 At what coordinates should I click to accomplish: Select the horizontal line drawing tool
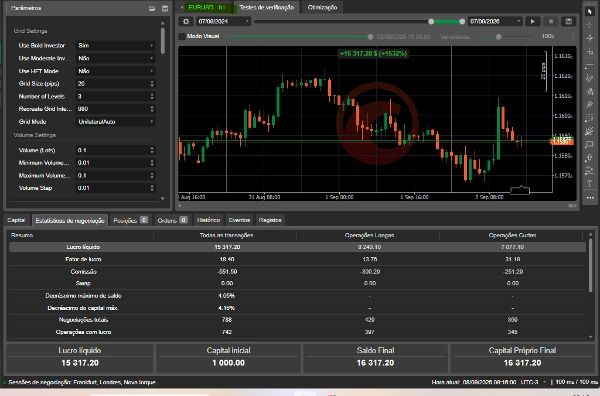590,65
